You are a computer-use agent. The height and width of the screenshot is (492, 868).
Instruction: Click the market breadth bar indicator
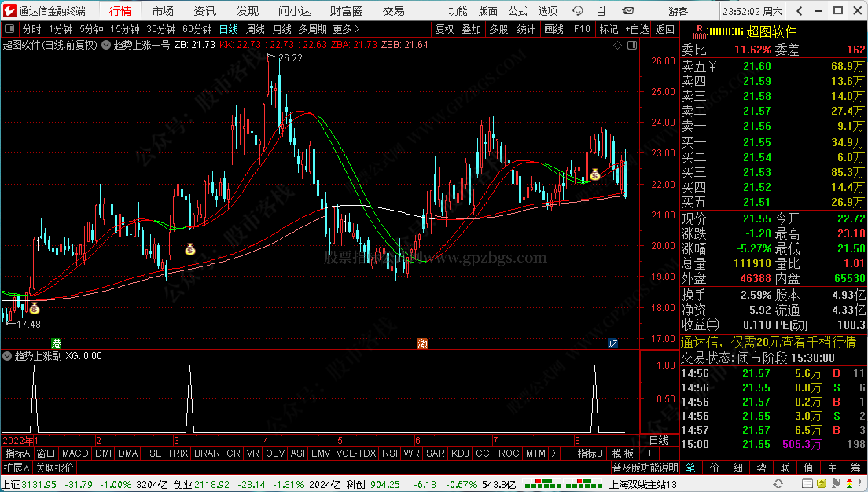click(563, 484)
